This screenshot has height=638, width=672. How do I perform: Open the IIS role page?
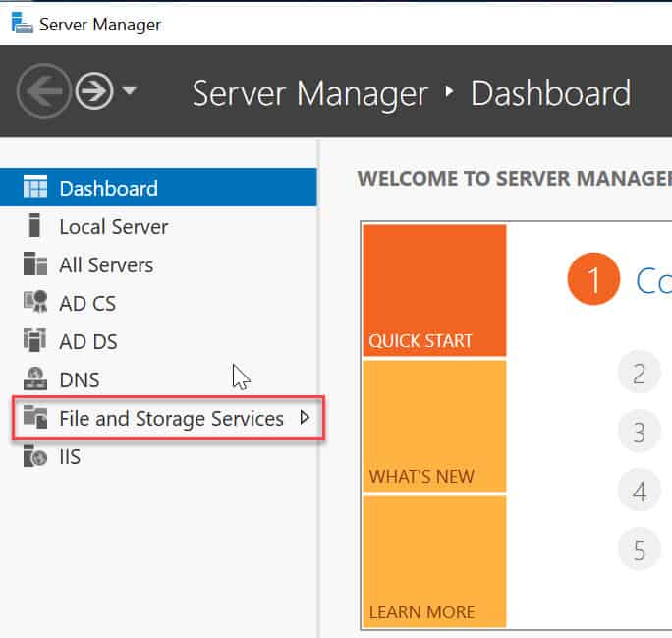[x=158, y=456]
